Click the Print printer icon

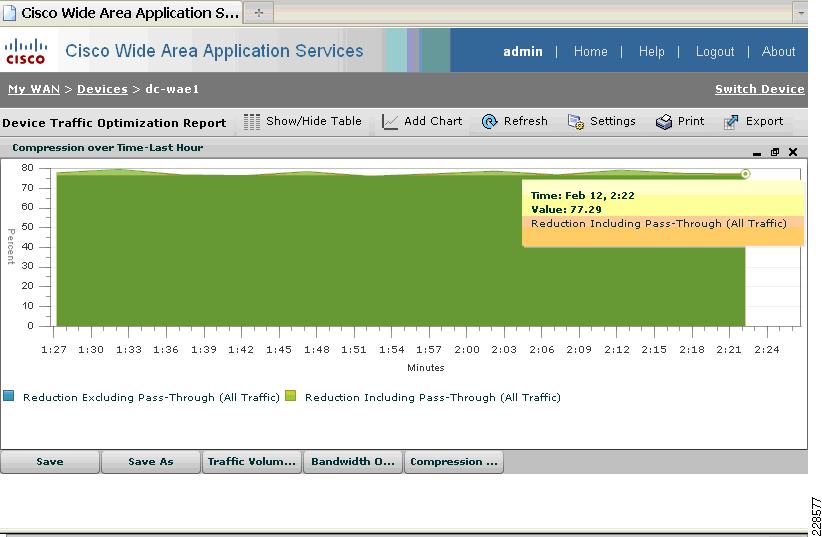click(x=664, y=122)
